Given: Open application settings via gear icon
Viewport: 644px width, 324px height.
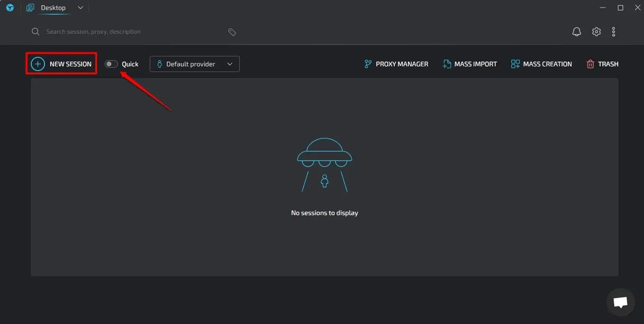Looking at the screenshot, I should [x=596, y=31].
